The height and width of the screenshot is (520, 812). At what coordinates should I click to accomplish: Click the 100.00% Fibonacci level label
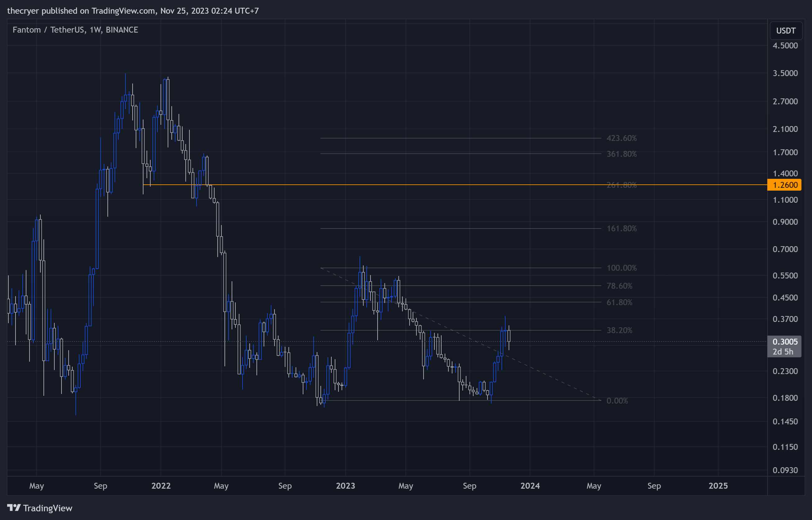[622, 268]
